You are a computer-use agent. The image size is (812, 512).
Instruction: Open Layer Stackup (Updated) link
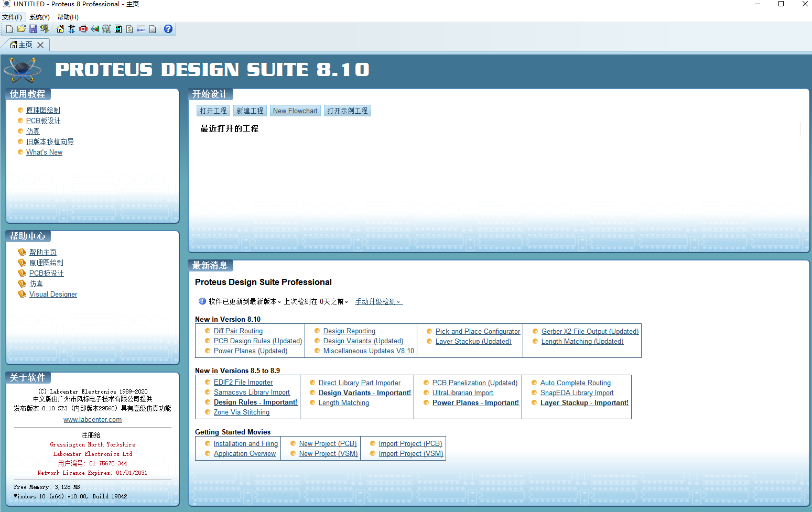(x=473, y=341)
